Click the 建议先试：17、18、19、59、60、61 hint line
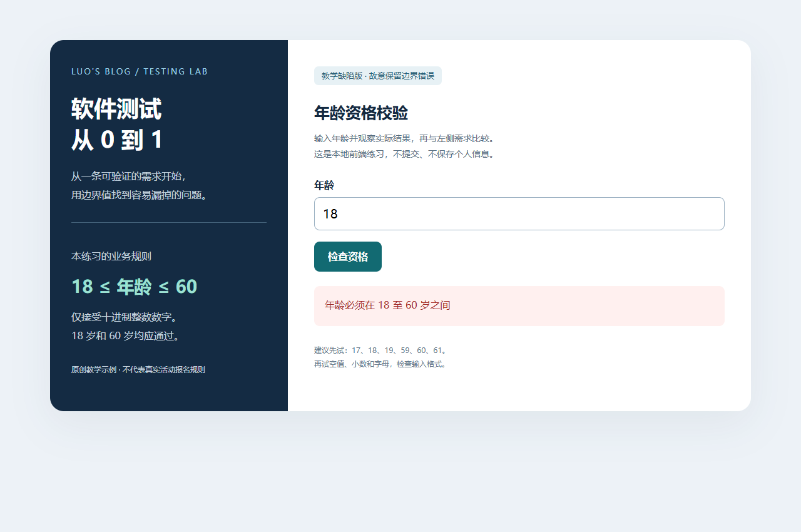801x532 pixels. click(x=380, y=350)
